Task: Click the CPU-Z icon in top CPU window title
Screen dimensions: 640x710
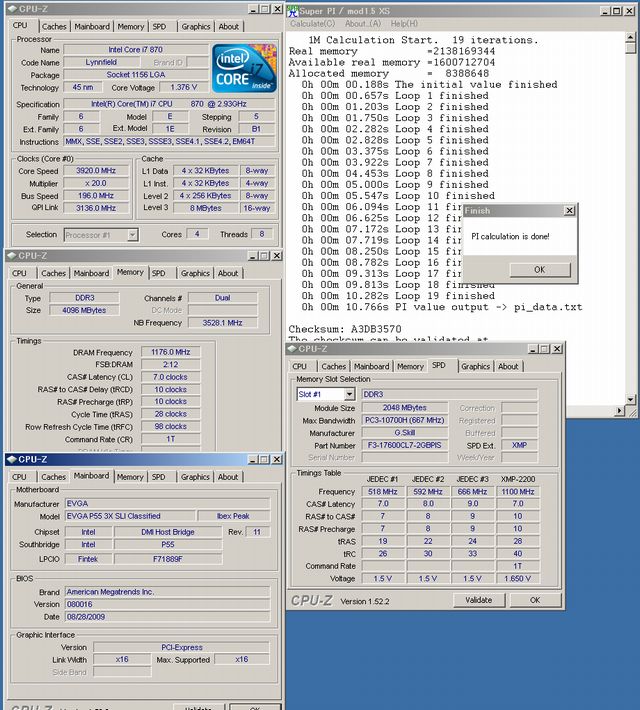Action: [x=12, y=9]
